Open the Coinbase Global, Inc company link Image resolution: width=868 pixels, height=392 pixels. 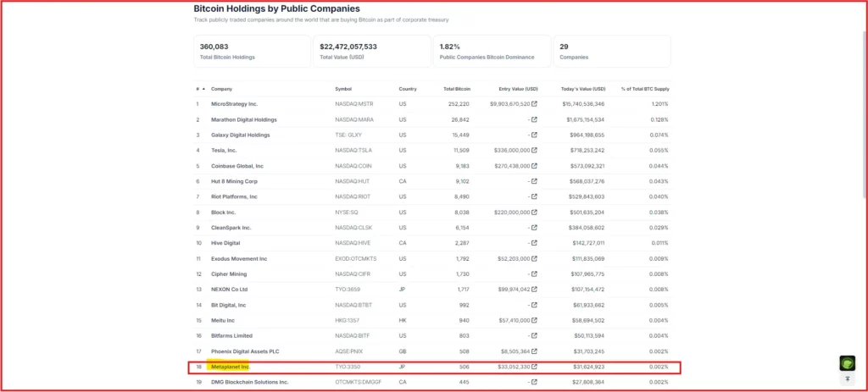pyautogui.click(x=237, y=166)
